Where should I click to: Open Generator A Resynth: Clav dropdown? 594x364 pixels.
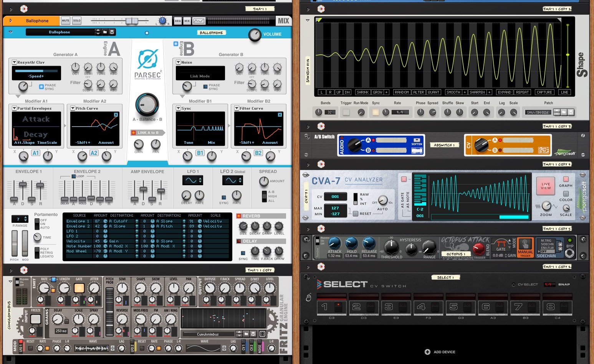(x=15, y=62)
